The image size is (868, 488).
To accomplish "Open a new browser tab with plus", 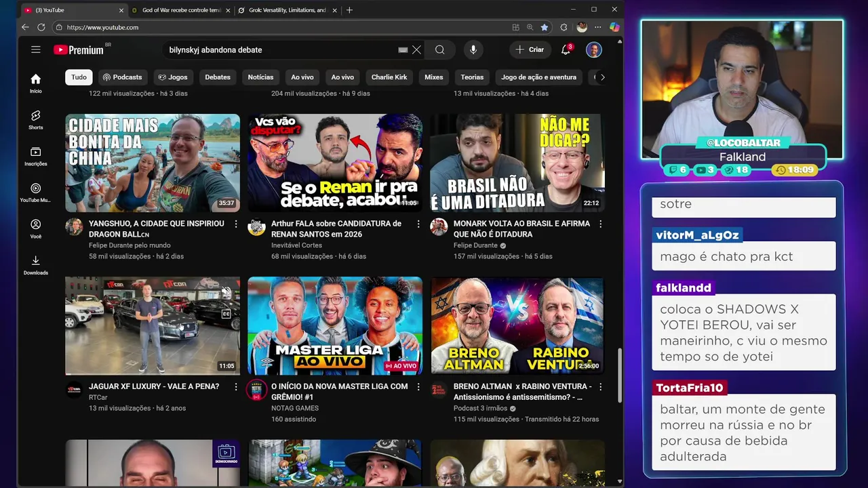I will click(349, 10).
